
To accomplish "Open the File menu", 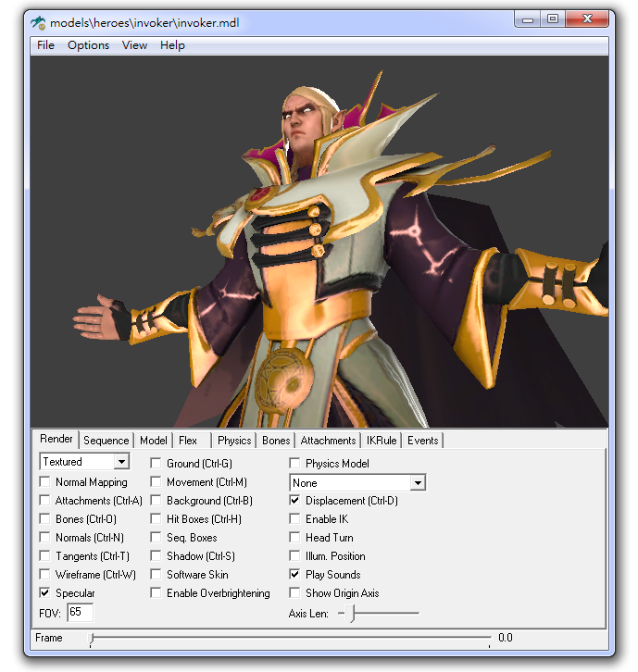I will [x=45, y=45].
